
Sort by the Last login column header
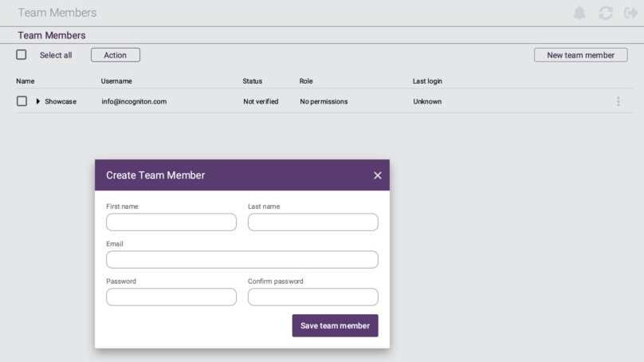(x=427, y=81)
